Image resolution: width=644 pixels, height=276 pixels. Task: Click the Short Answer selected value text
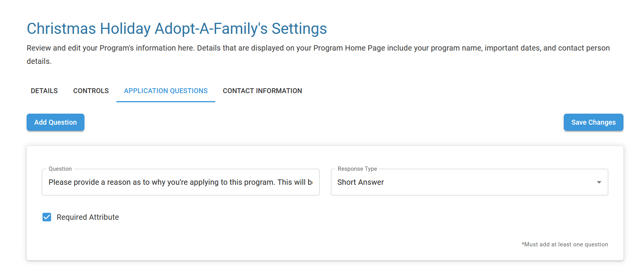tap(361, 182)
